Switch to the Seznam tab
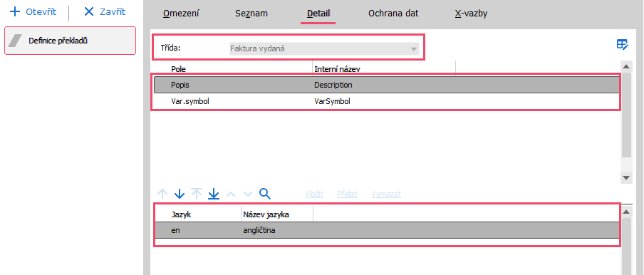Image resolution: width=644 pixels, height=275 pixels. point(251,13)
